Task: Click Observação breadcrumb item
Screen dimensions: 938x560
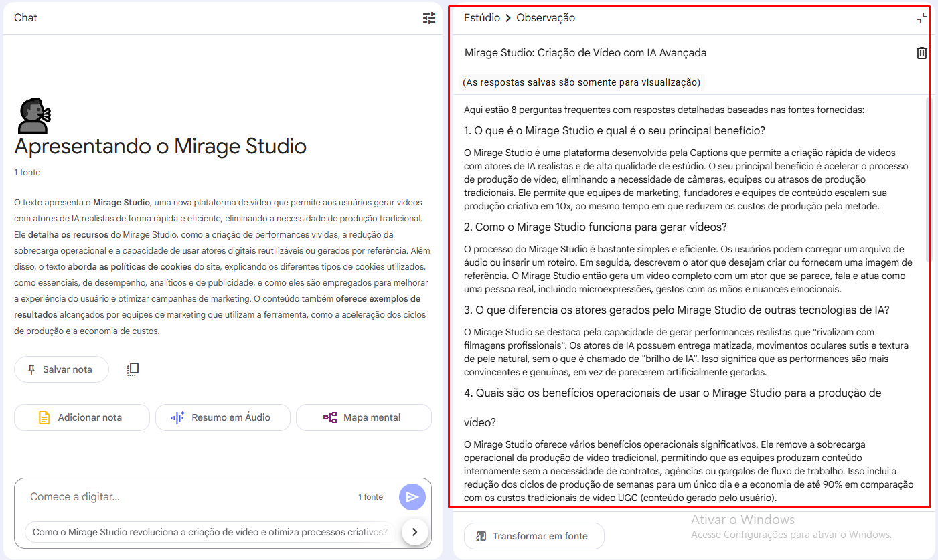Action: (x=546, y=18)
